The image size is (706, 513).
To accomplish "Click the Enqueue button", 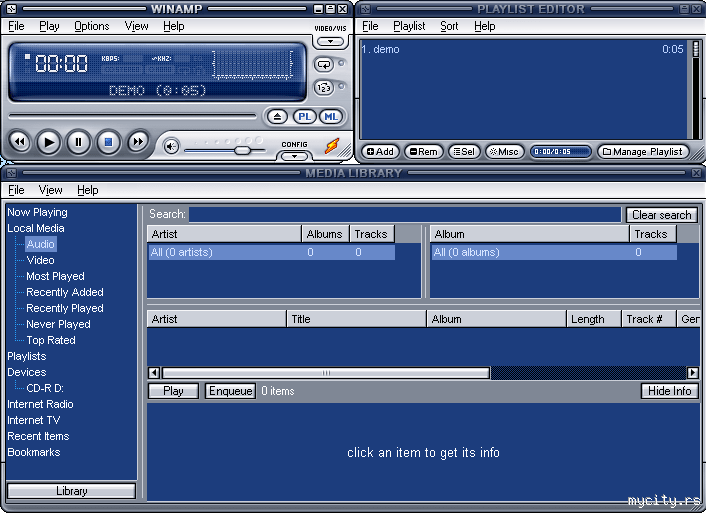I will [x=231, y=391].
